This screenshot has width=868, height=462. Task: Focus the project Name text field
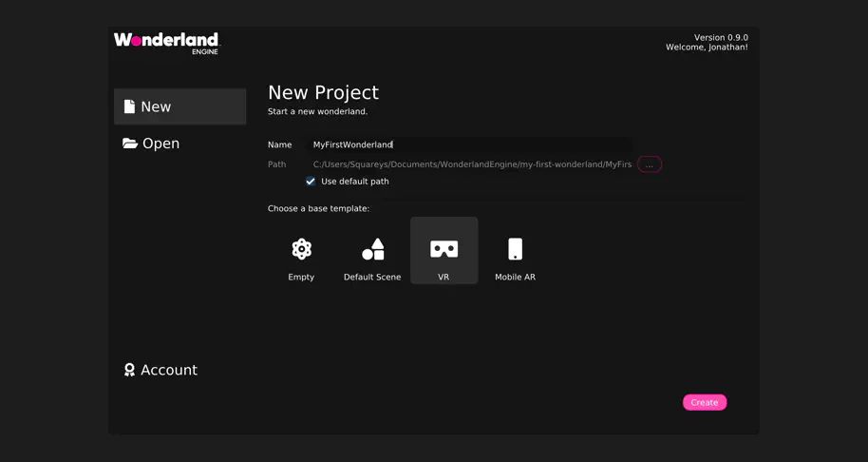(x=470, y=144)
